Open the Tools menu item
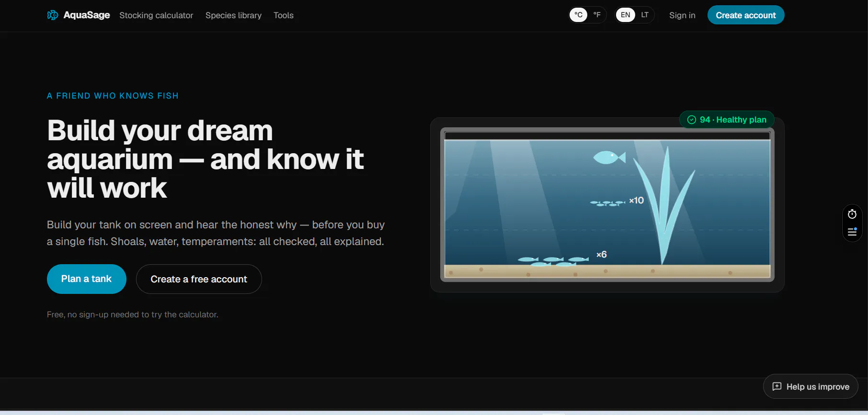The image size is (868, 415). (x=284, y=15)
